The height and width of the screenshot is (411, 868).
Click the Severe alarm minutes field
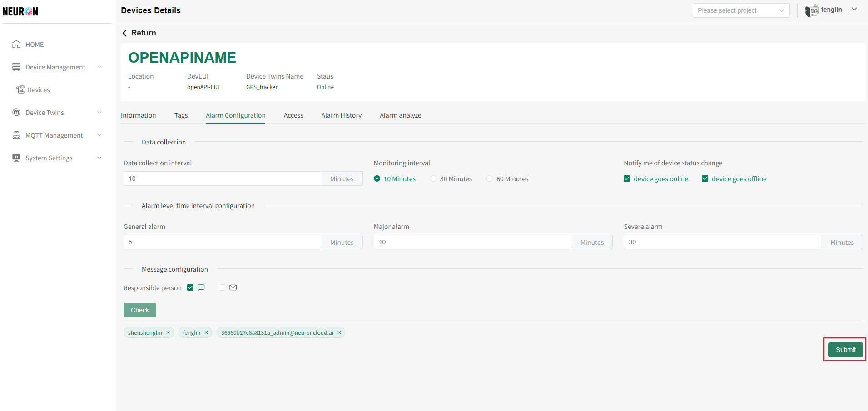[722, 242]
